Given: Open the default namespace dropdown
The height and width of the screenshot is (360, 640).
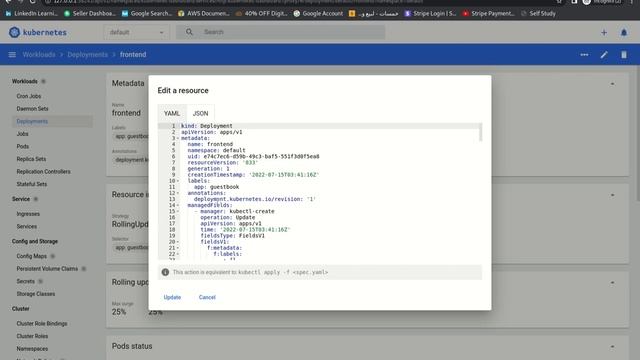Looking at the screenshot, I should (x=136, y=32).
